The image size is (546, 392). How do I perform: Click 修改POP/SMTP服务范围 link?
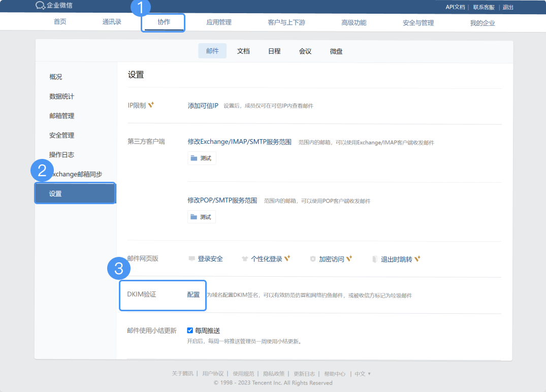[222, 201]
